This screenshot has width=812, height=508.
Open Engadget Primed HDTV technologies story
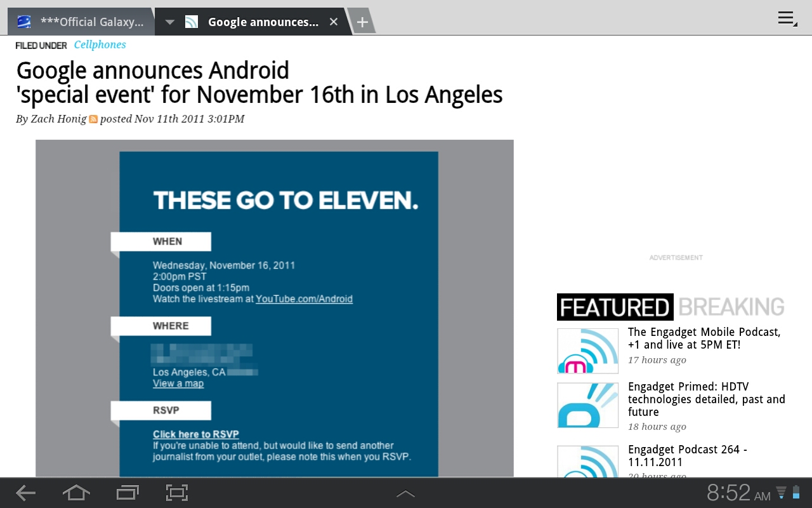707,399
